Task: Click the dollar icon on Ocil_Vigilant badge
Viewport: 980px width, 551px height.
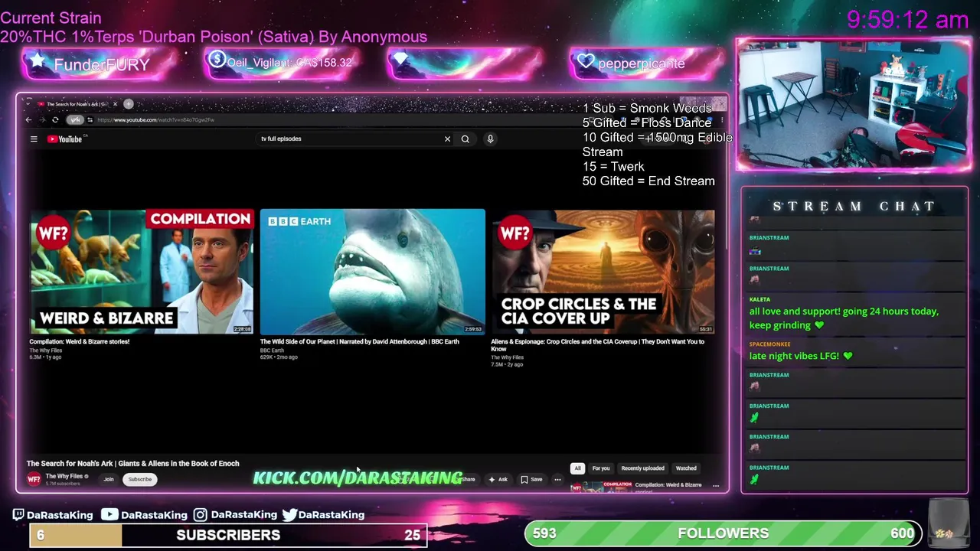Action: click(x=217, y=59)
